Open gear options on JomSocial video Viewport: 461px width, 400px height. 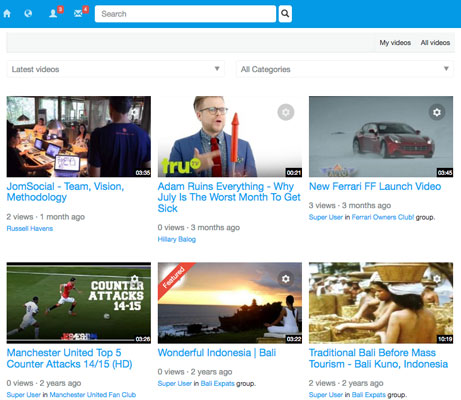tap(135, 112)
